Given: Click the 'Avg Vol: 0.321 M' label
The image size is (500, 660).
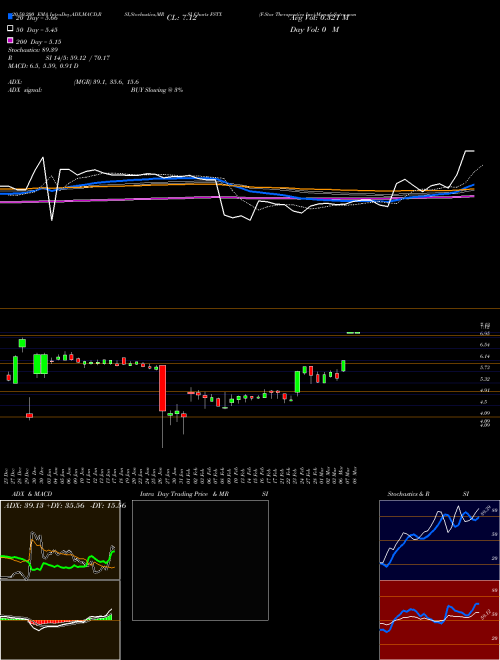Looking at the screenshot, I should [319, 18].
